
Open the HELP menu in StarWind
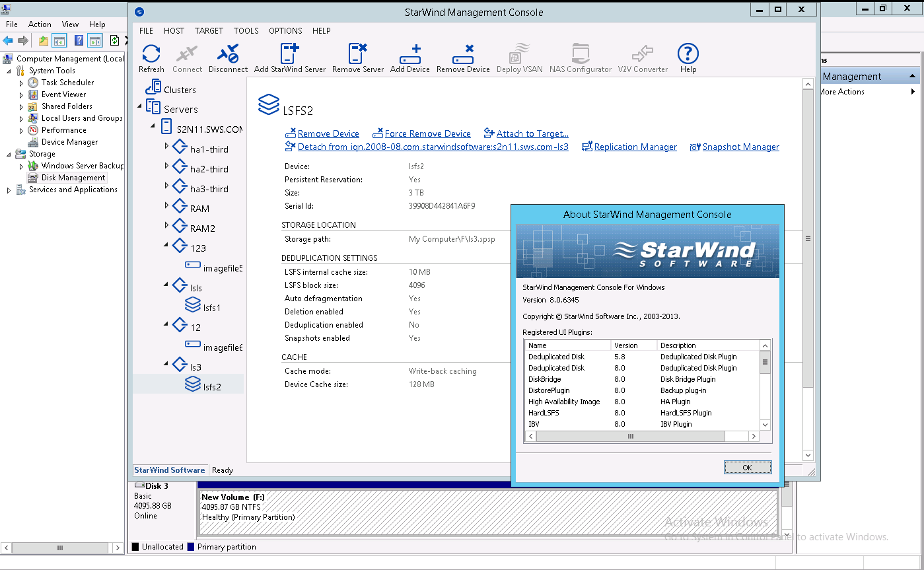click(322, 31)
